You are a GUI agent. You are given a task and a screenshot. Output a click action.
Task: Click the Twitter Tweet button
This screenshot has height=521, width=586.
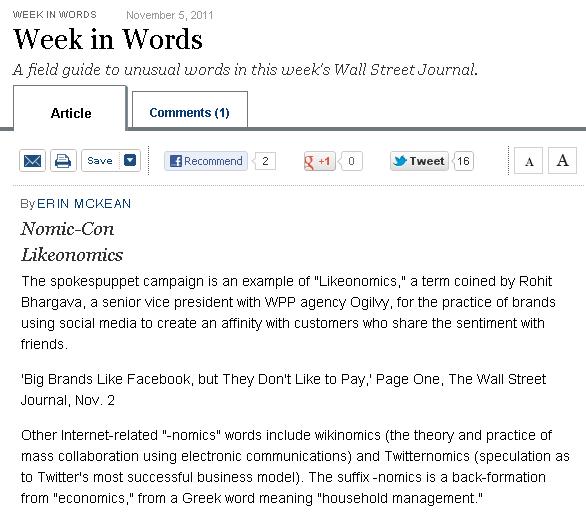coord(419,161)
